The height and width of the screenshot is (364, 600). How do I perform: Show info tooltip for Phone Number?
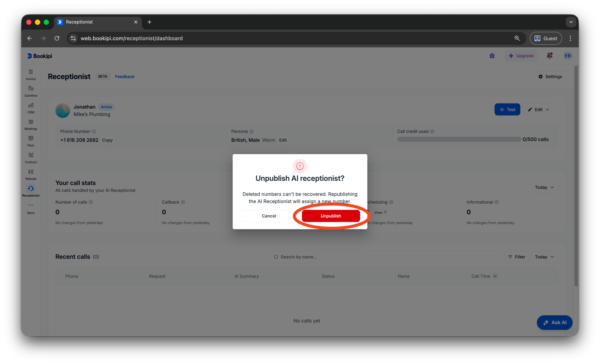click(x=94, y=132)
